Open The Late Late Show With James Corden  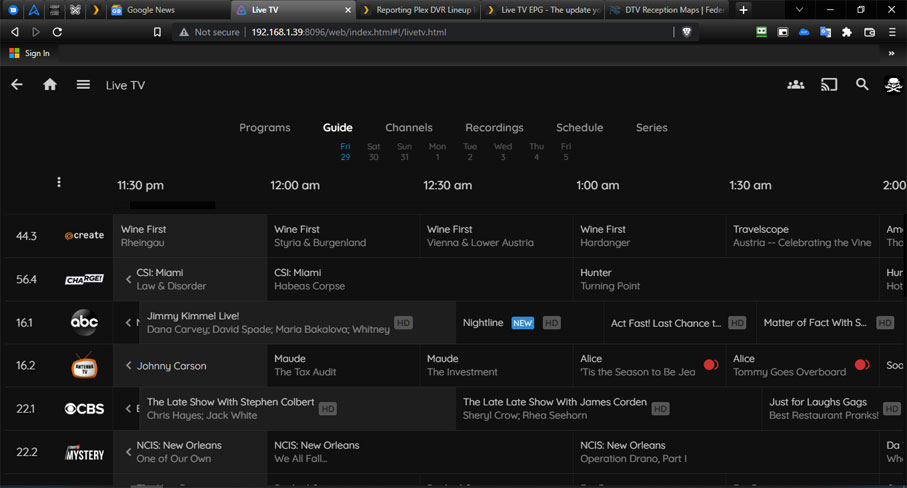tap(609, 409)
